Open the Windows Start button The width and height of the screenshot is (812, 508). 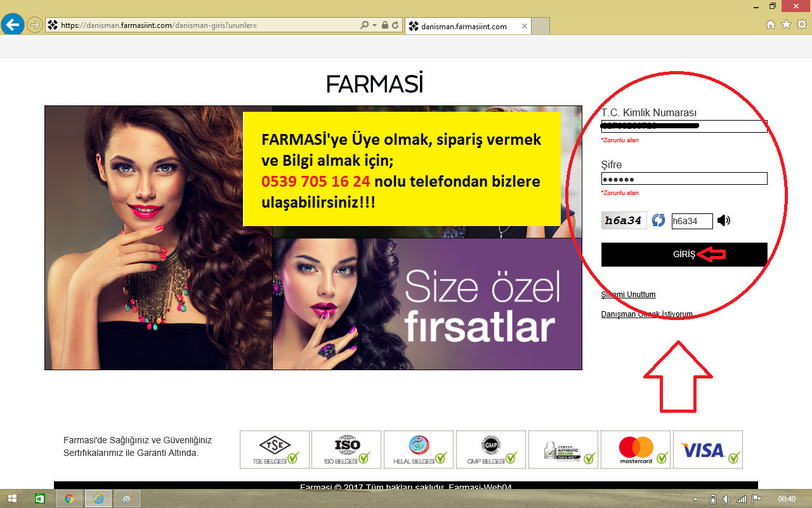pos(13,499)
